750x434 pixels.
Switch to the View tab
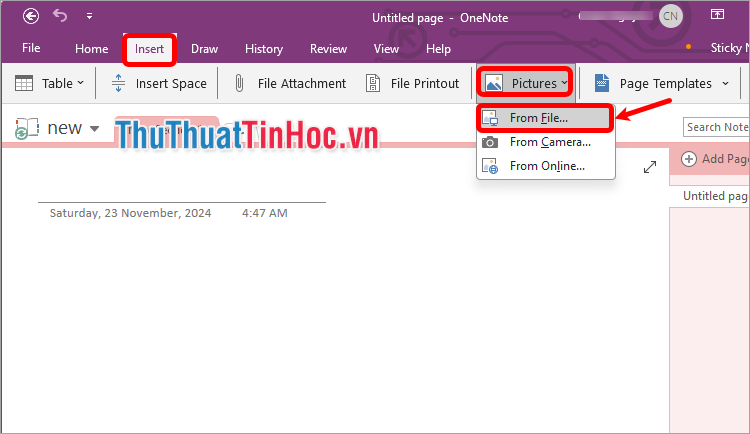pyautogui.click(x=386, y=49)
